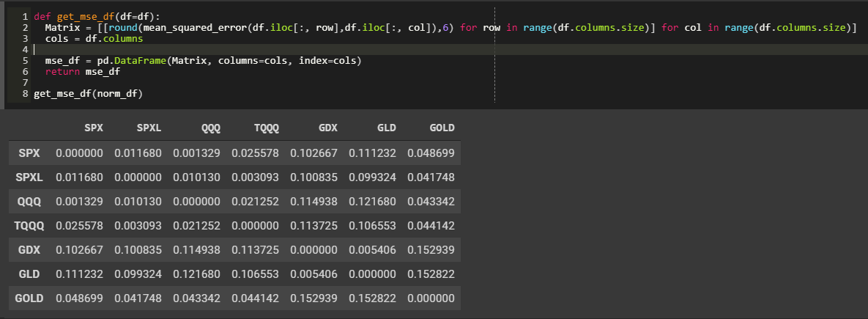Image resolution: width=868 pixels, height=319 pixels.
Task: Select 0.152822 in the GOLD row
Action: [x=373, y=298]
